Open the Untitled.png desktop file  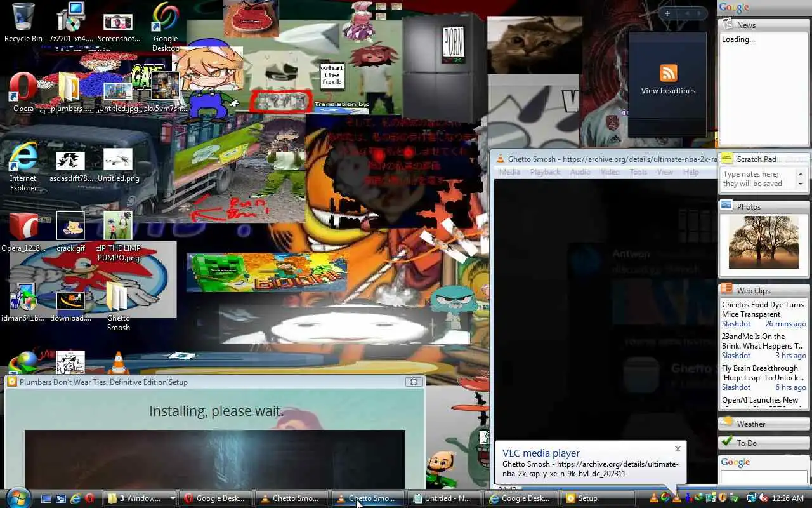118,165
